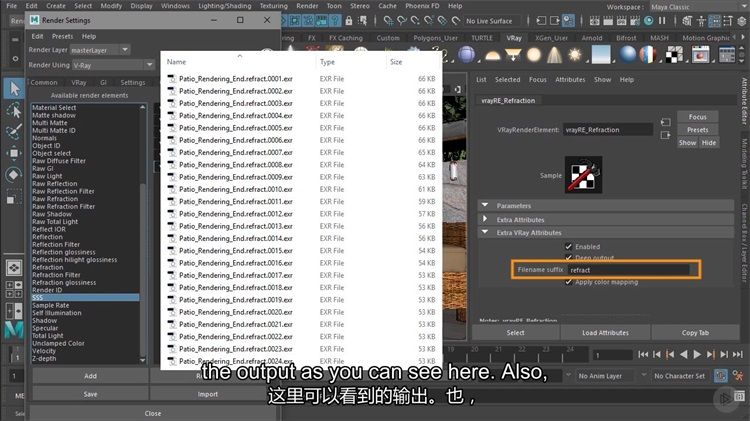Screen dimensions: 750x421
Task: Open the Lighting/Shading menu
Action: (225, 6)
